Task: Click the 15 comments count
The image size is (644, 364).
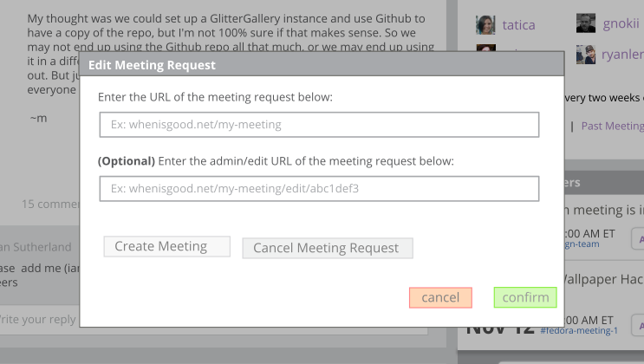Action: [x=50, y=205]
